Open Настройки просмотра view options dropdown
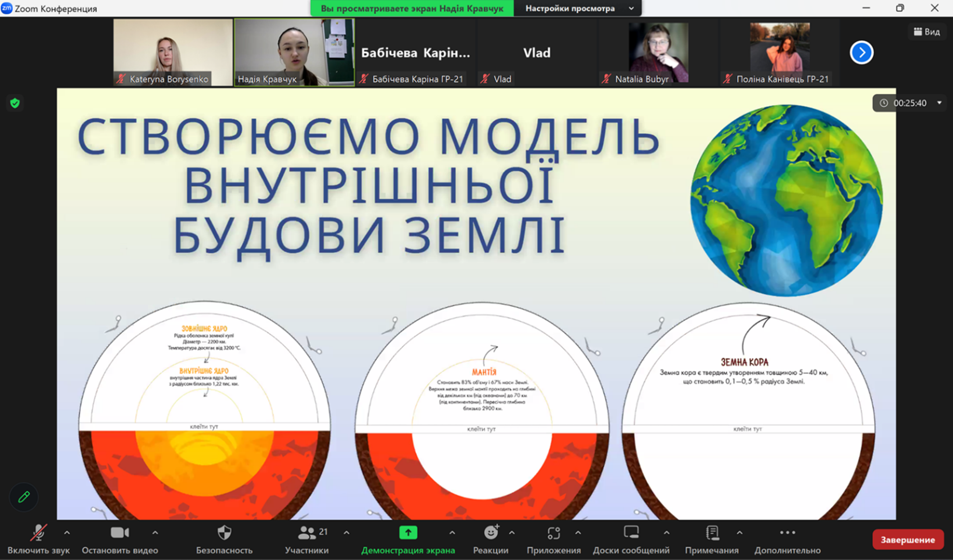 [x=578, y=8]
